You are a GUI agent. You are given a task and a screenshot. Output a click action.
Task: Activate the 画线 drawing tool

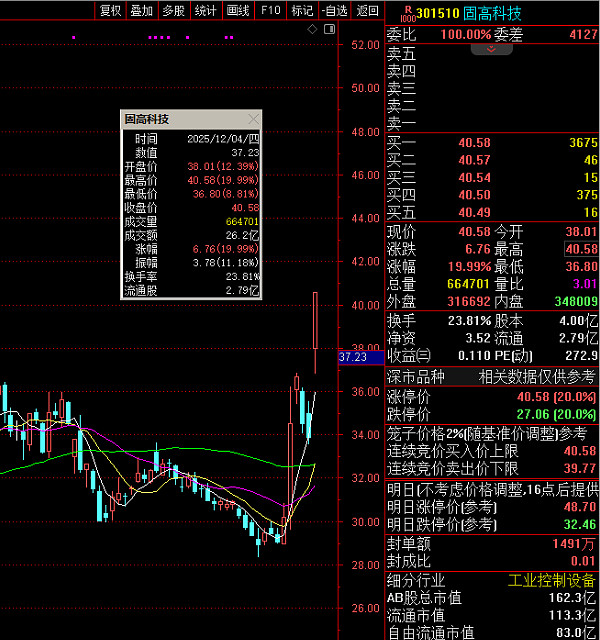tap(238, 10)
